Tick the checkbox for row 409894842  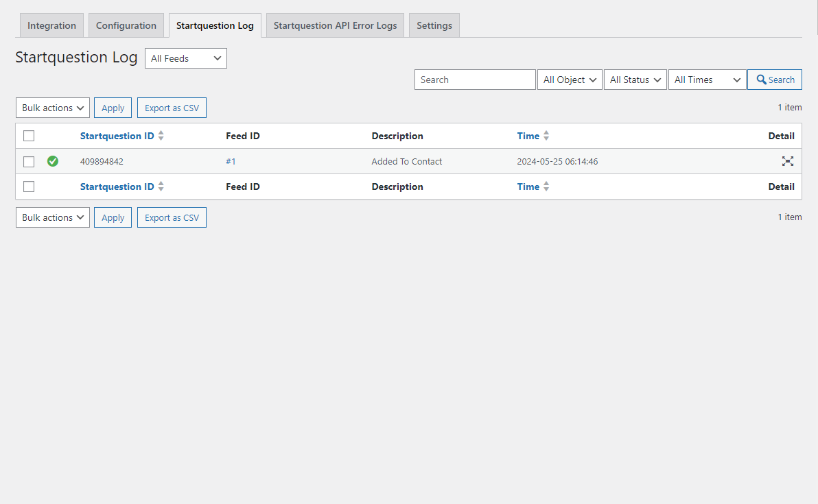(29, 162)
